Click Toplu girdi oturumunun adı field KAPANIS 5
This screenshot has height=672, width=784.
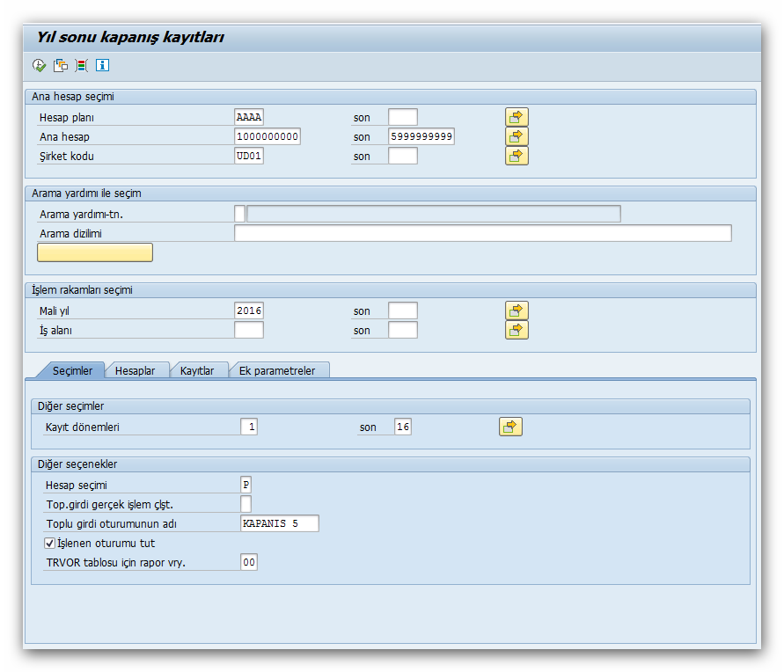280,523
